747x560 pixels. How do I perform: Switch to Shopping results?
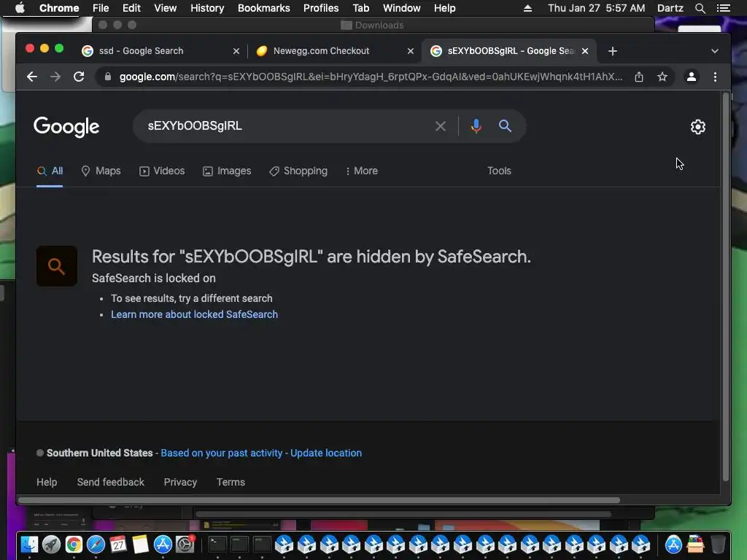click(298, 171)
